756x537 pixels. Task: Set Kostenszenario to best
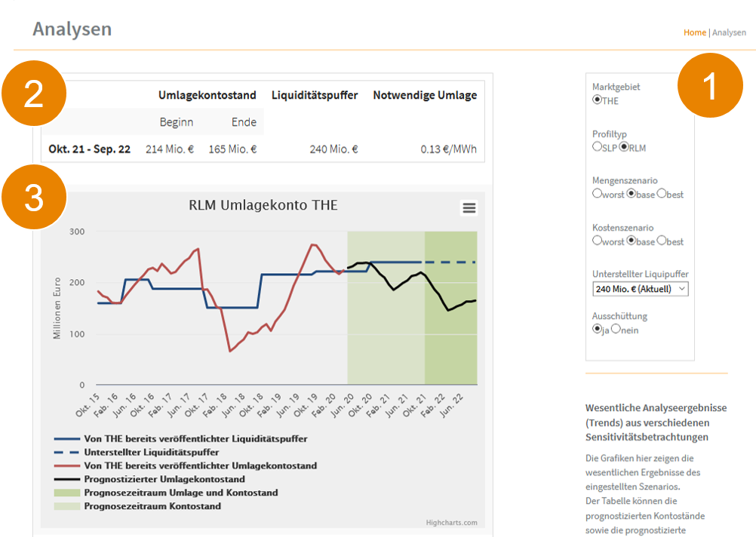662,240
